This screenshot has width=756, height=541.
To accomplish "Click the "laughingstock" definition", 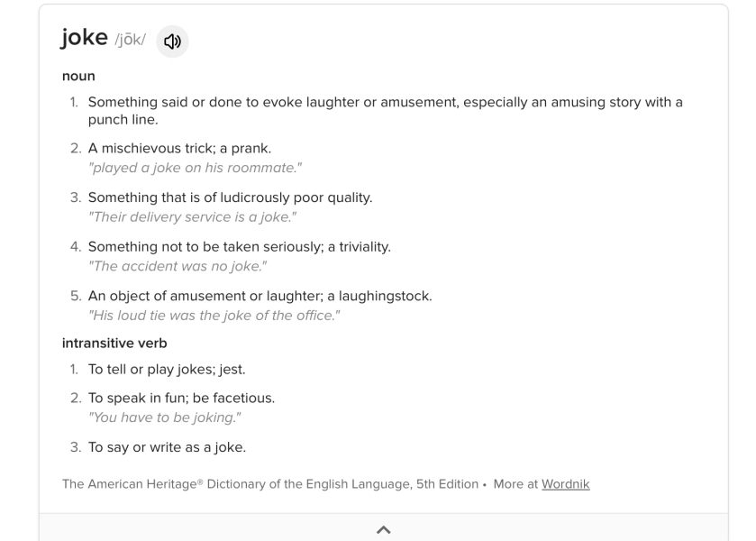I will (260, 297).
